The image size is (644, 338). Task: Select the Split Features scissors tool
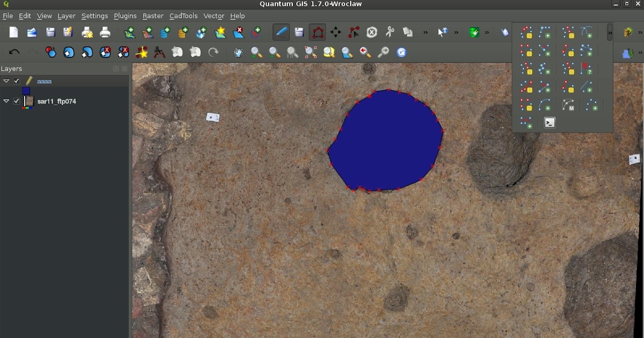159,53
